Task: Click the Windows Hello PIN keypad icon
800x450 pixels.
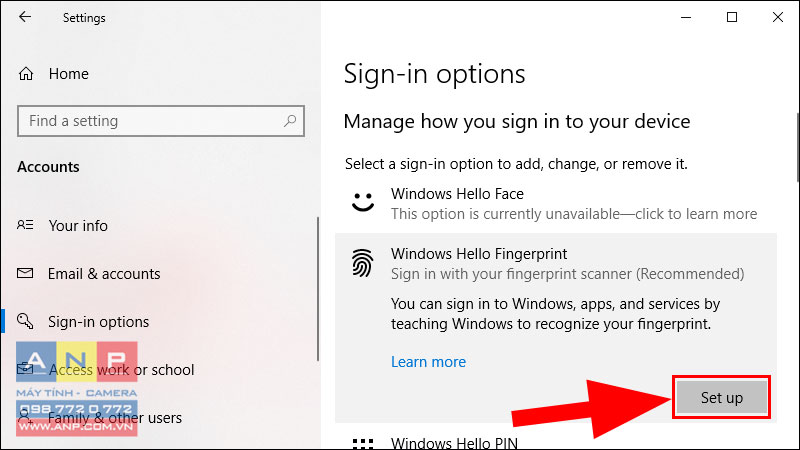Action: point(363,444)
